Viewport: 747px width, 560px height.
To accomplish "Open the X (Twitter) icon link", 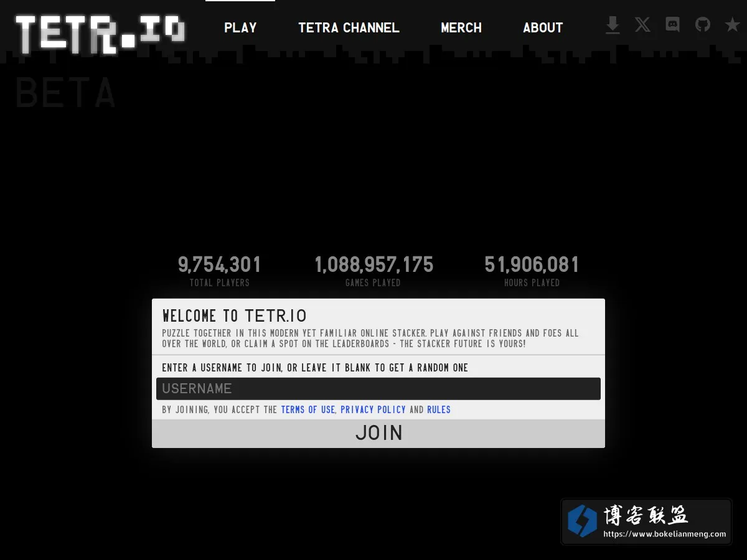I will (642, 25).
